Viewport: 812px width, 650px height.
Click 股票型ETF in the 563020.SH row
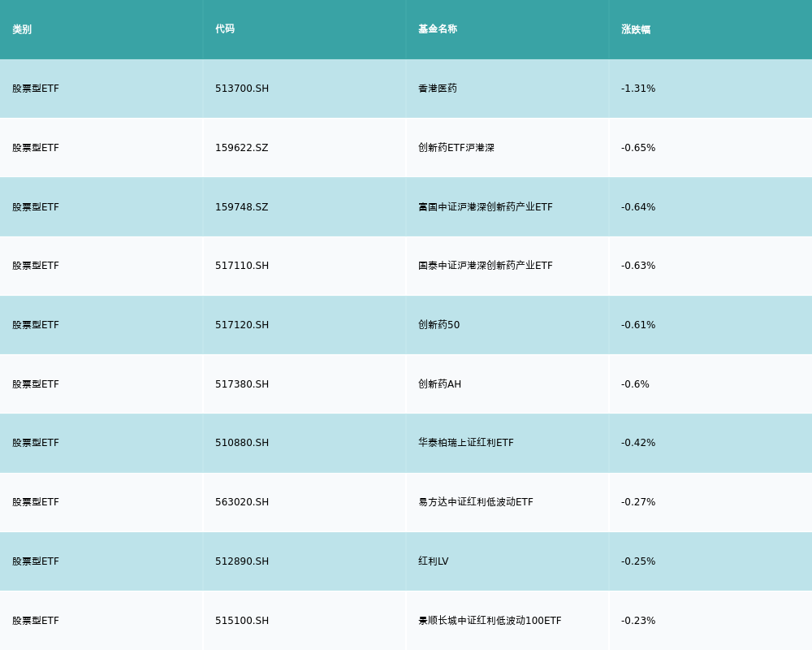[36, 502]
